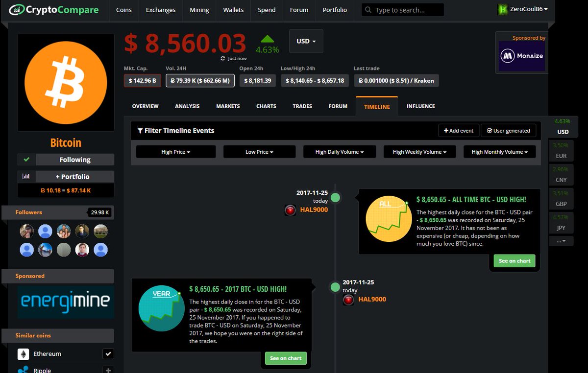Switch to the ANALYSIS tab
Screen dimensions: 588x373
[187, 106]
